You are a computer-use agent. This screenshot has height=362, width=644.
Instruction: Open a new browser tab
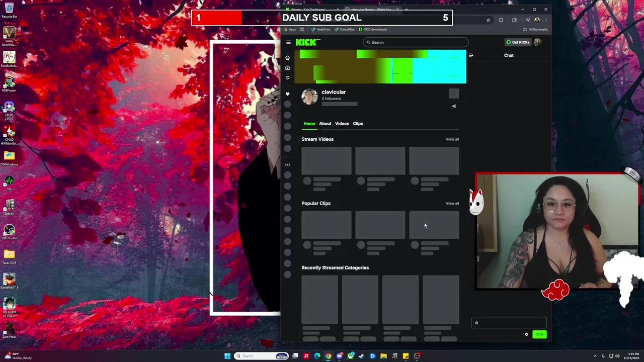pos(407,9)
